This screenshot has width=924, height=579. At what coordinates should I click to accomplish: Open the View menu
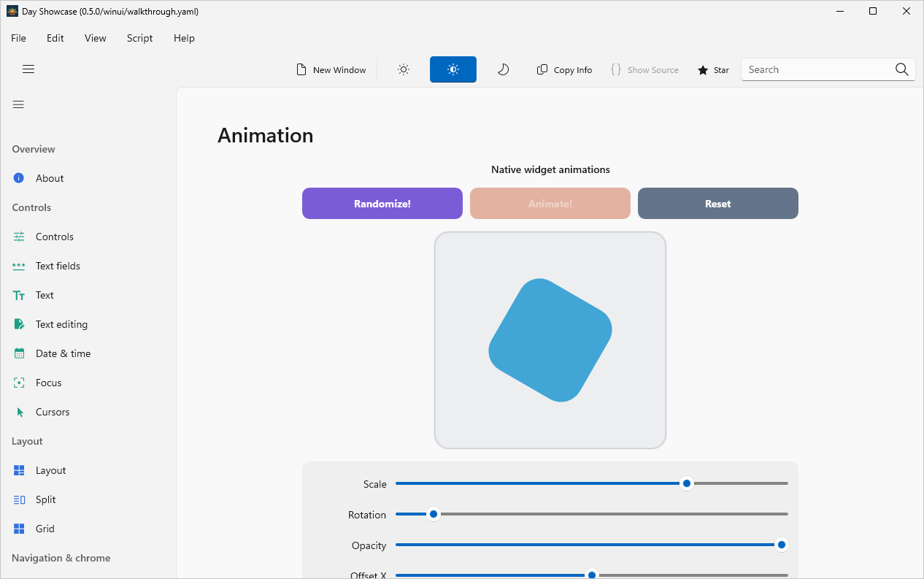[x=96, y=38]
